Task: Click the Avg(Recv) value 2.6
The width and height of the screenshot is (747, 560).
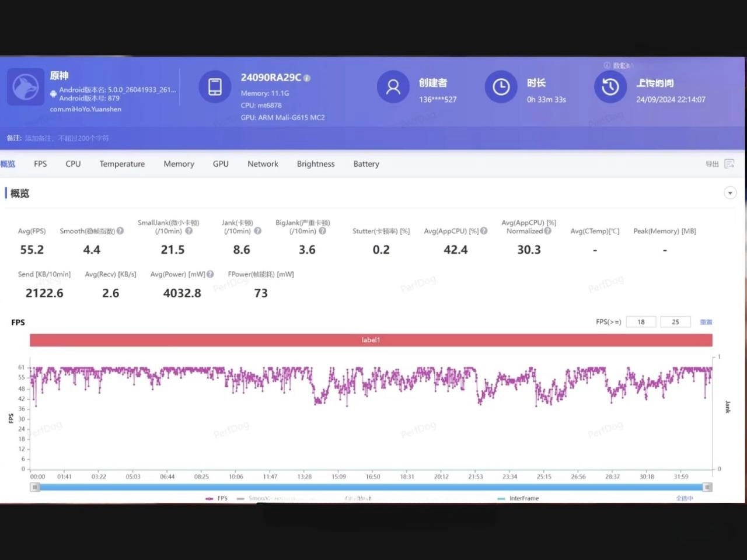Action: coord(110,293)
